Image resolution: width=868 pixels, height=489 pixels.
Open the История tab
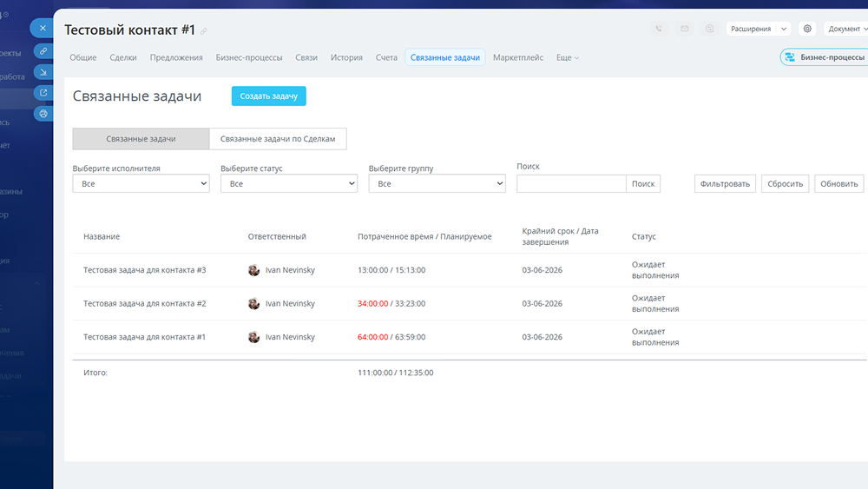(346, 57)
